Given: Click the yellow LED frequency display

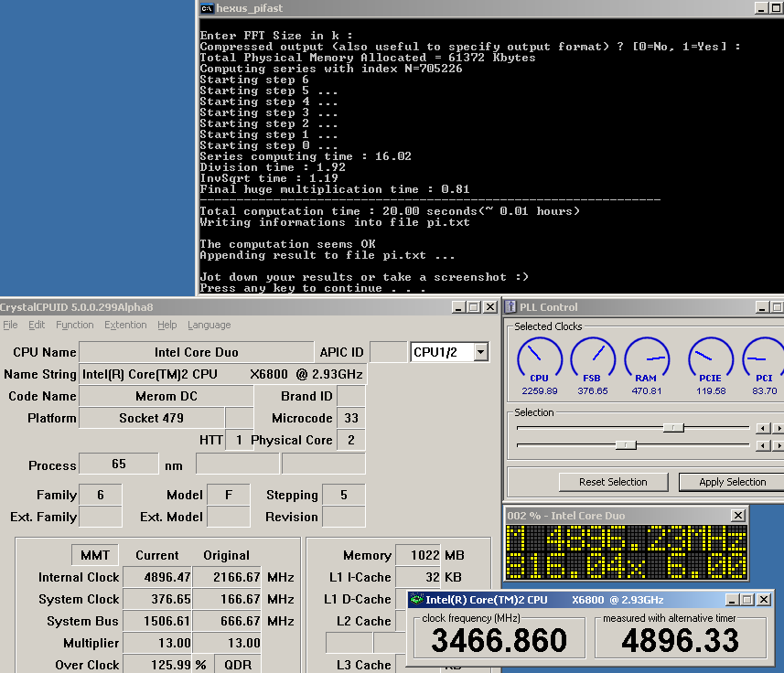Looking at the screenshot, I should coord(627,552).
